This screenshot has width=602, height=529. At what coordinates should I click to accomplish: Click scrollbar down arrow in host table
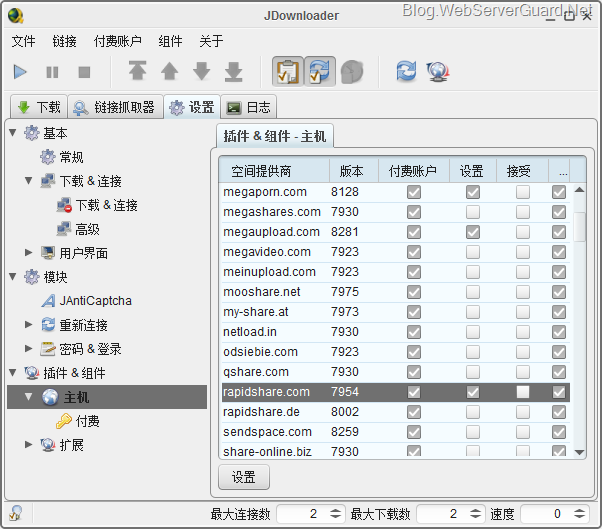coord(579,452)
